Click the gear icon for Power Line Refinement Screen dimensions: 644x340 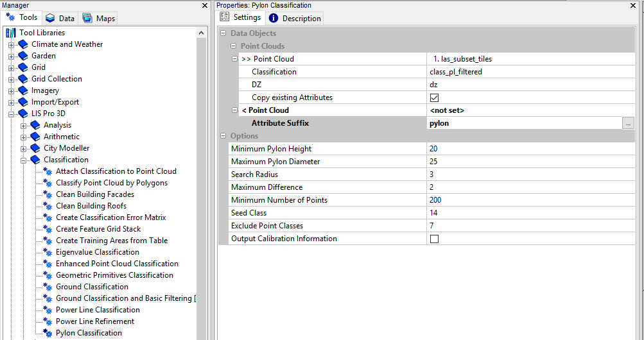click(48, 321)
